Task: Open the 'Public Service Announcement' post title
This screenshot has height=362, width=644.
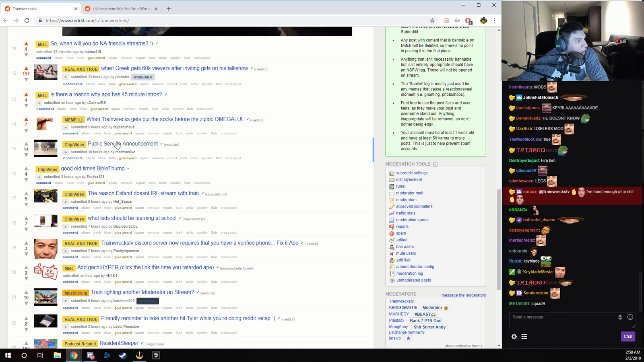Action: [123, 144]
